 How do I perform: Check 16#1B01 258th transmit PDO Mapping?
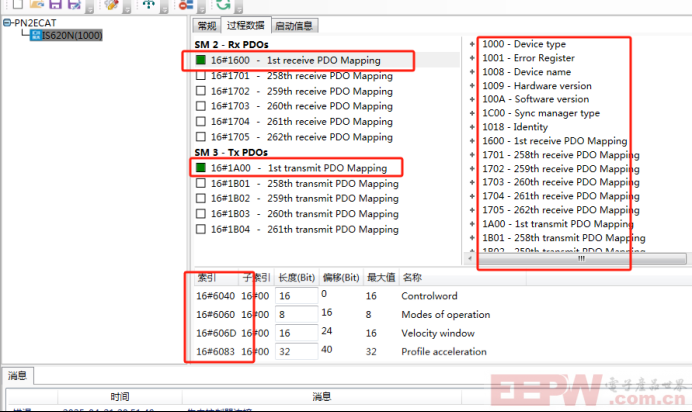201,183
